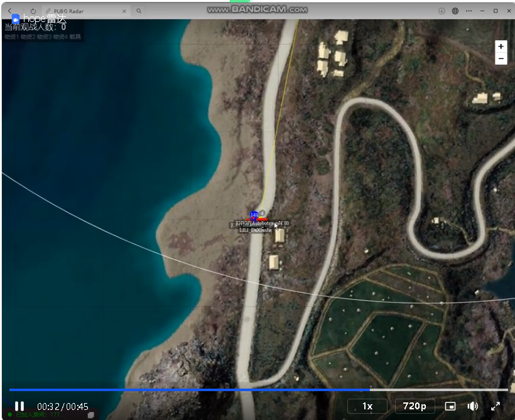Image resolution: width=515 pixels, height=420 pixels.
Task: Open the downloads icon in title bar
Action: click(442, 11)
